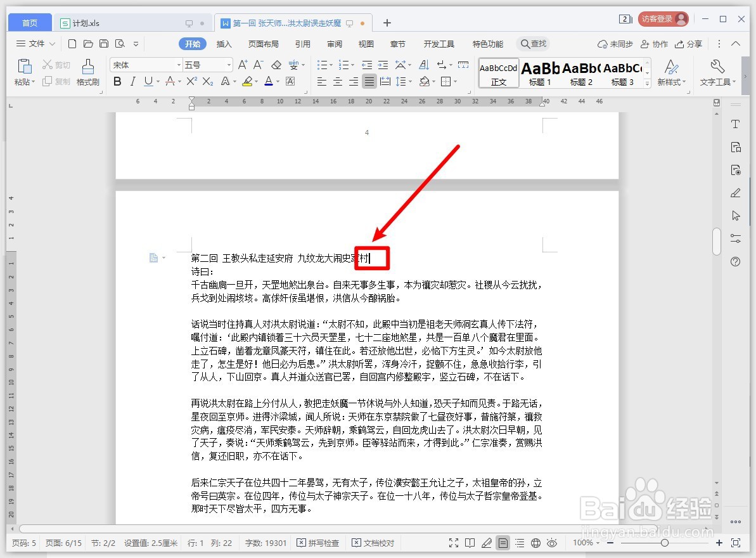Click the 协作 collaborate button
756x558 pixels.
click(x=654, y=44)
